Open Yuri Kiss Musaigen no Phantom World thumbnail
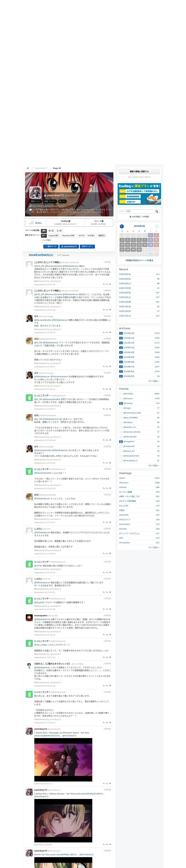This screenshot has width=186, height=868. (x=63, y=759)
